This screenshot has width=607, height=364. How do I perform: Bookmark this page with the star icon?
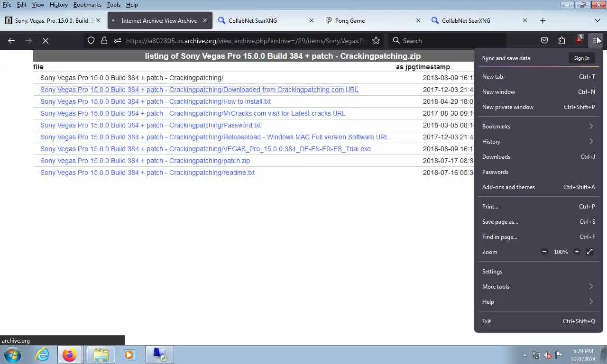pyautogui.click(x=376, y=41)
